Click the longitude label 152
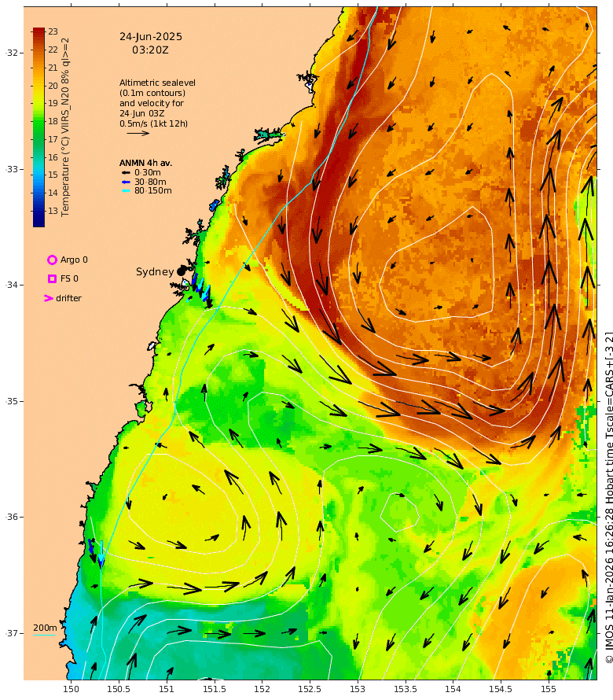Image resolution: width=613 pixels, height=700 pixels. pyautogui.click(x=262, y=689)
